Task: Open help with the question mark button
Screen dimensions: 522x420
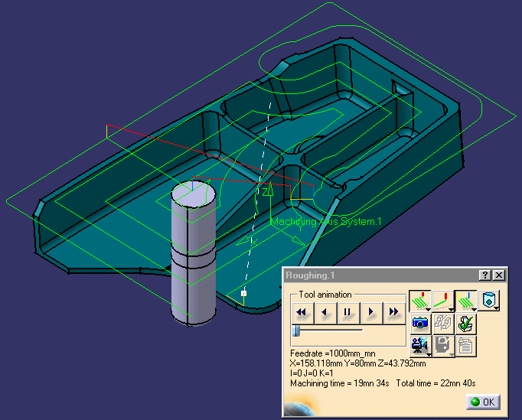Action: tap(484, 275)
